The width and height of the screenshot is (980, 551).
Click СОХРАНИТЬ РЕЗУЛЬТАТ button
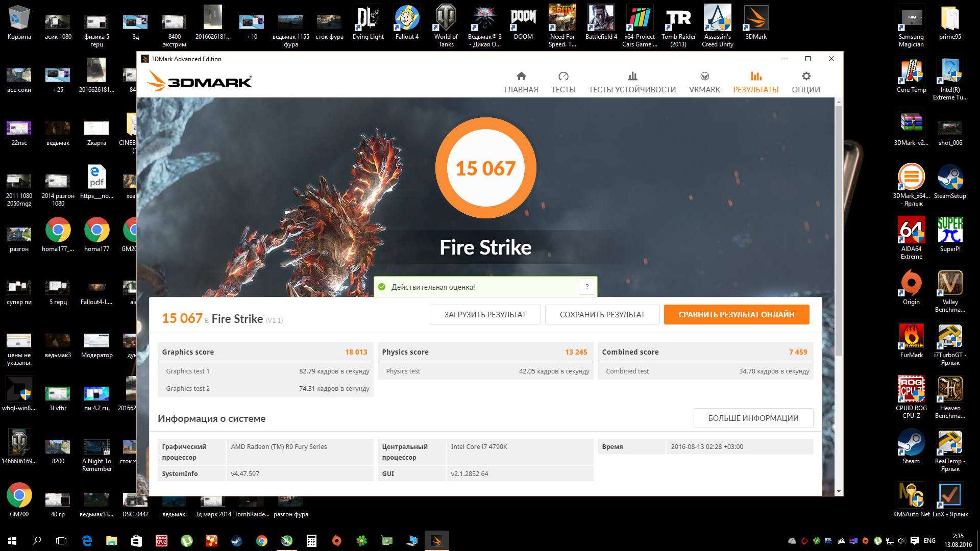(602, 315)
